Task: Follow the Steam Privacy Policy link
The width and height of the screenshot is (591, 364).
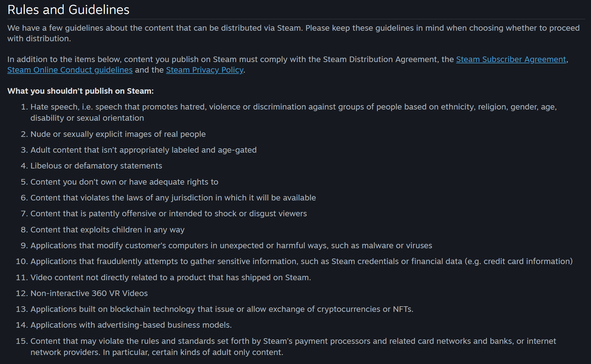Action: tap(205, 70)
